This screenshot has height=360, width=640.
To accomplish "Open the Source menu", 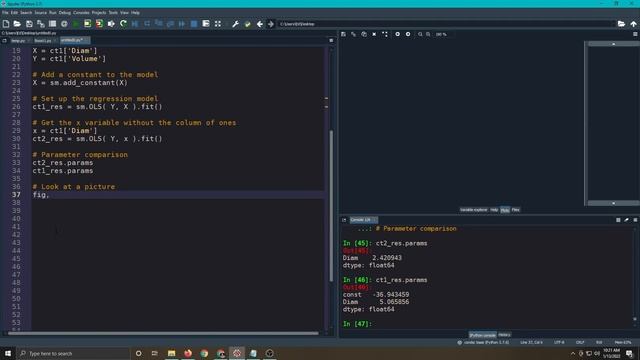I will 40,13.
